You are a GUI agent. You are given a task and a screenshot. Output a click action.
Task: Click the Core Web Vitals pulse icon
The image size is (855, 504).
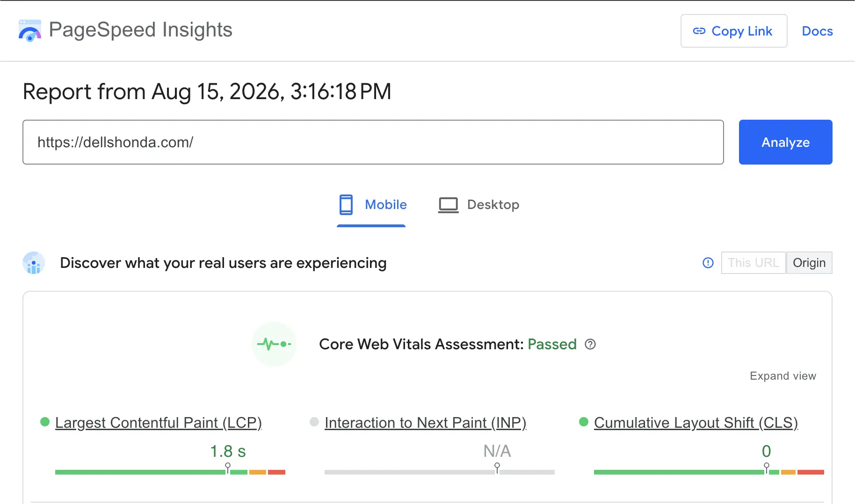(x=274, y=344)
